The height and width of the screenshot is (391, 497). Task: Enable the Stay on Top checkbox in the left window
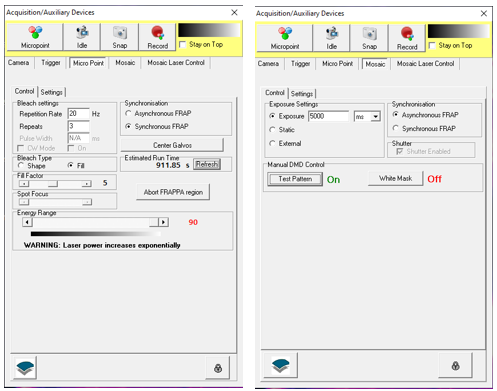tap(183, 44)
